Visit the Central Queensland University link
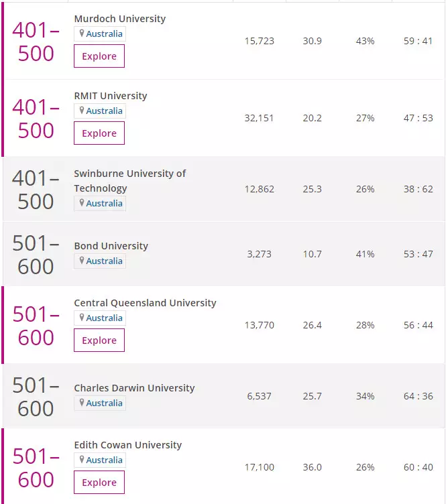 pos(145,303)
